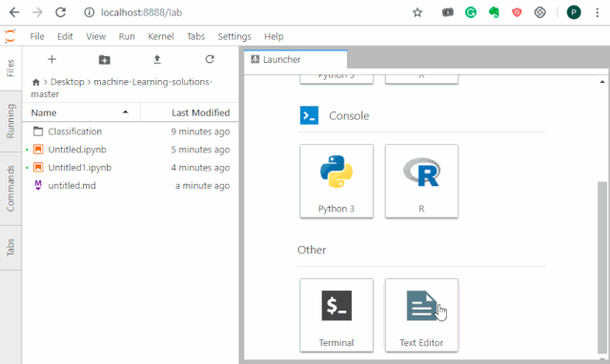Click the machine-Learning-solutions-master breadcrumb

122,88
